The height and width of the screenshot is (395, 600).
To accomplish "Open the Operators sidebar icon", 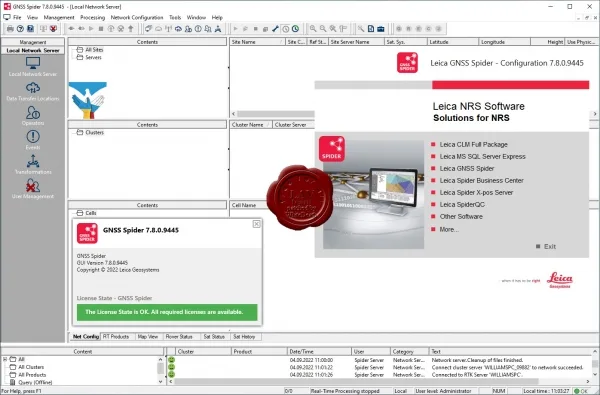I will point(33,112).
